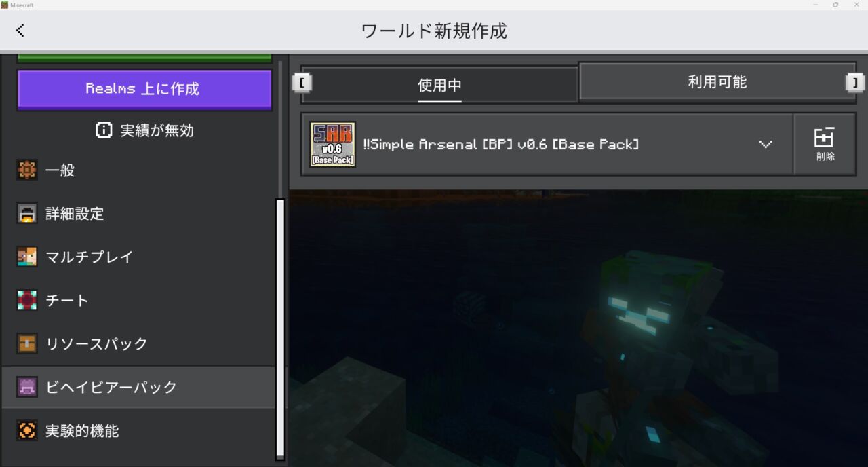
Task: Click the Experiments orange icon
Action: 27,430
